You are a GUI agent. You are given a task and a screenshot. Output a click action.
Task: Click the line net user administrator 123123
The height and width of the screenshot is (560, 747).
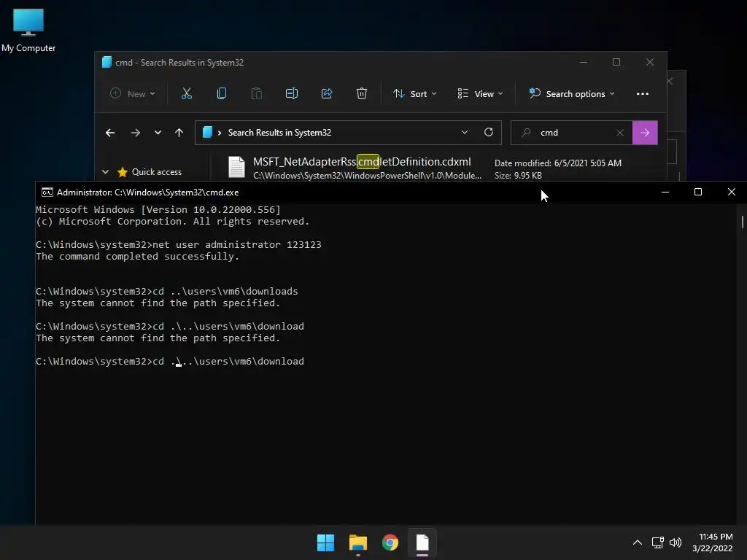178,245
